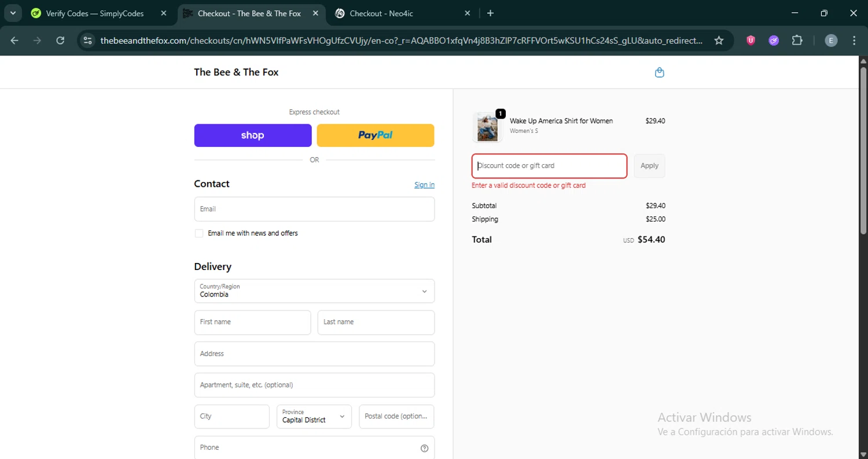868x459 pixels.
Task: Pay with the PayPal express button
Action: pos(376,135)
